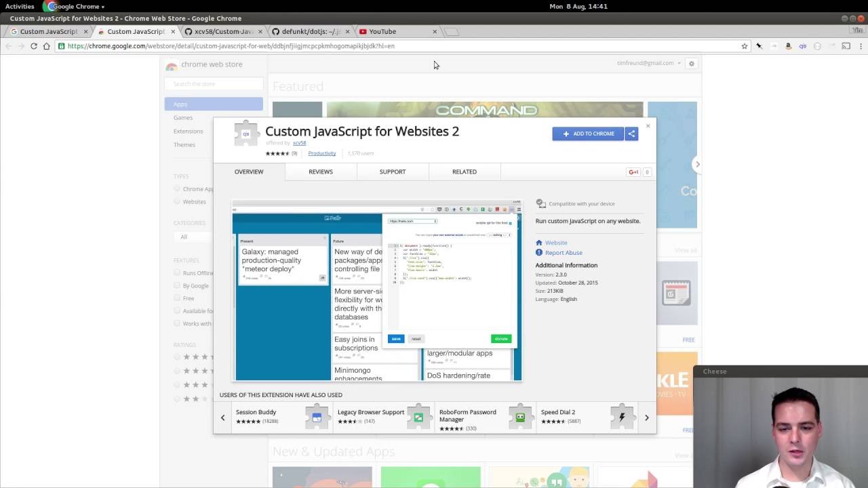Click the Report Abuse icon
This screenshot has width=868, height=488.
click(539, 253)
